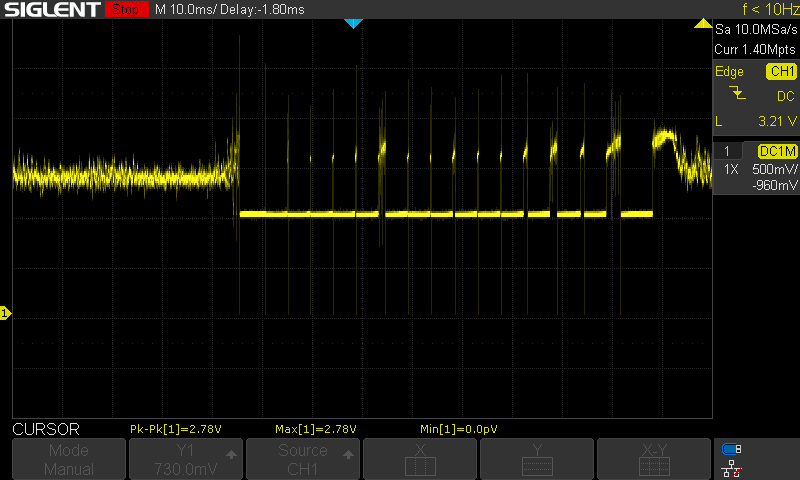The image size is (800, 480).
Task: Click the Delay:-1.80ms readout
Action: pos(262,9)
